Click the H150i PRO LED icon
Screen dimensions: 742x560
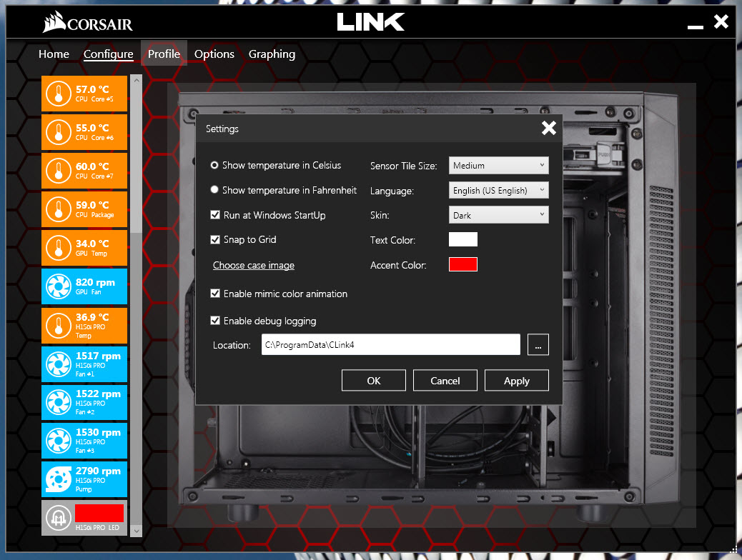coord(59,519)
